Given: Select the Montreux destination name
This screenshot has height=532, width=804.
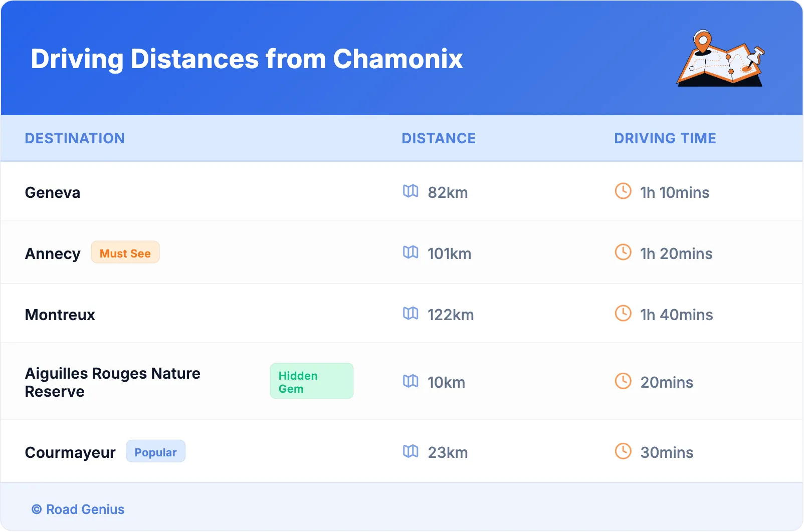Looking at the screenshot, I should pyautogui.click(x=60, y=315).
